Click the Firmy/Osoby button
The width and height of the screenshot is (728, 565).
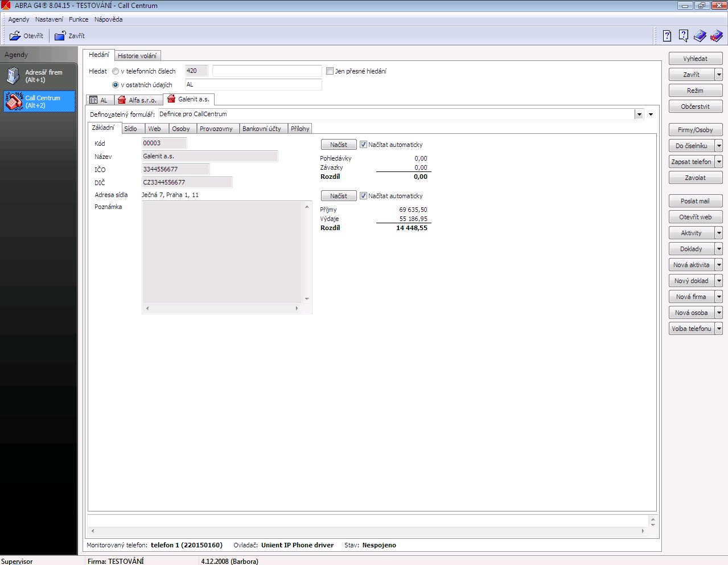pyautogui.click(x=696, y=130)
